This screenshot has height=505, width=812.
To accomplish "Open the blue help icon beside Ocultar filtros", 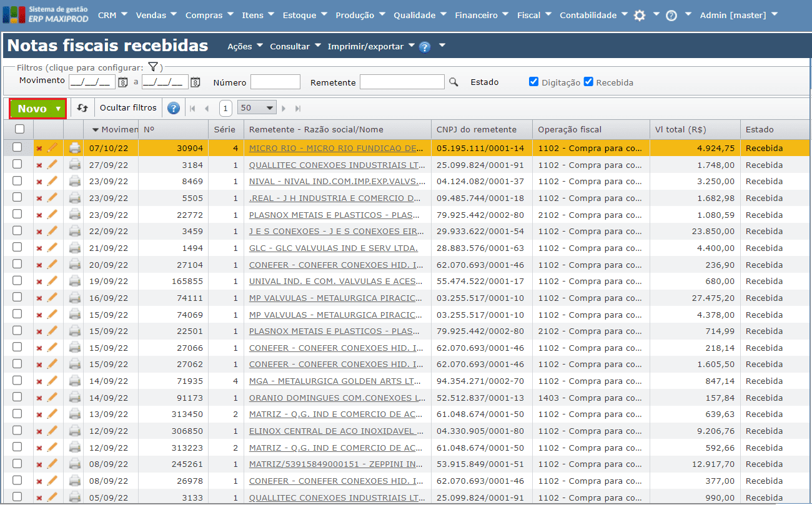I will pyautogui.click(x=173, y=107).
